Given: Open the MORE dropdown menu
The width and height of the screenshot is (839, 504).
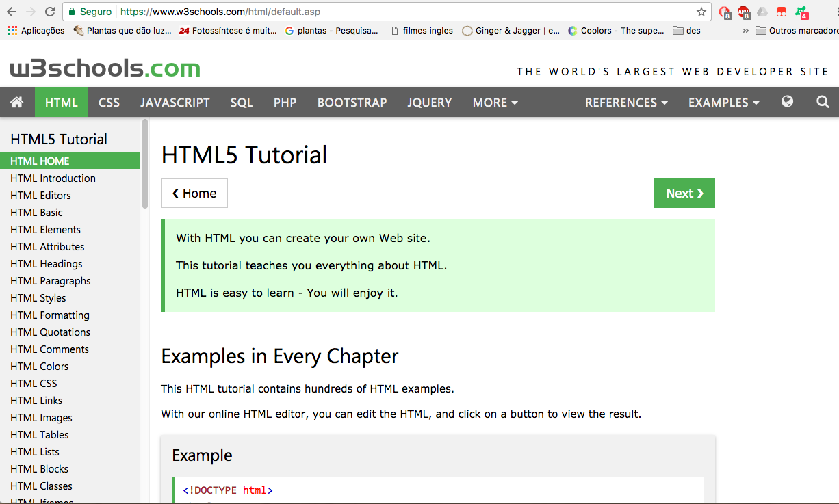Looking at the screenshot, I should pos(495,102).
